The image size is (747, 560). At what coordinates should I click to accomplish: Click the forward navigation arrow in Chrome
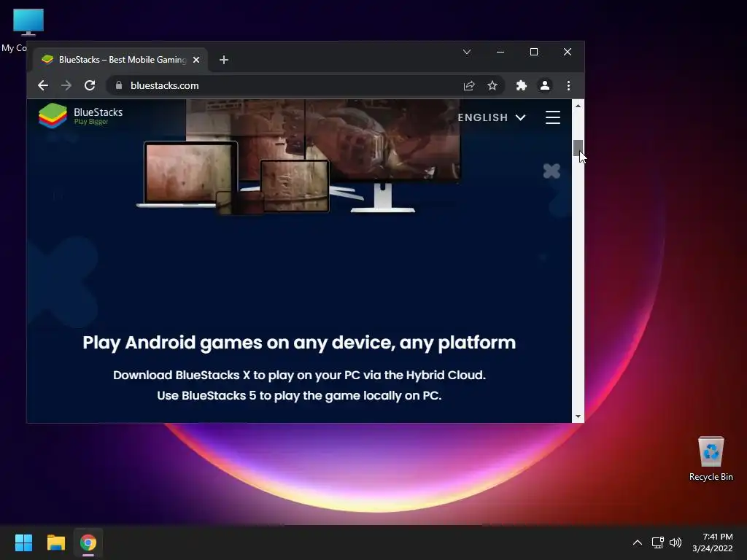66,85
